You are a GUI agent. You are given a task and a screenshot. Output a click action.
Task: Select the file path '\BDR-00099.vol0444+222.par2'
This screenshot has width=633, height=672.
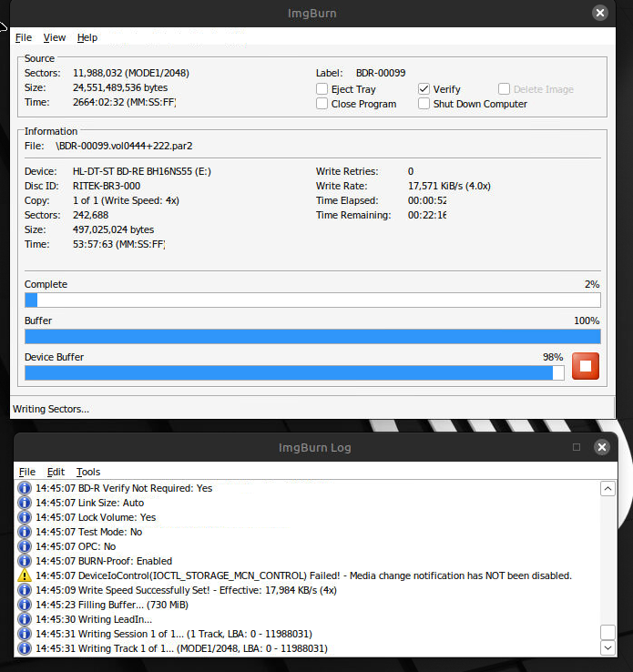click(x=124, y=146)
